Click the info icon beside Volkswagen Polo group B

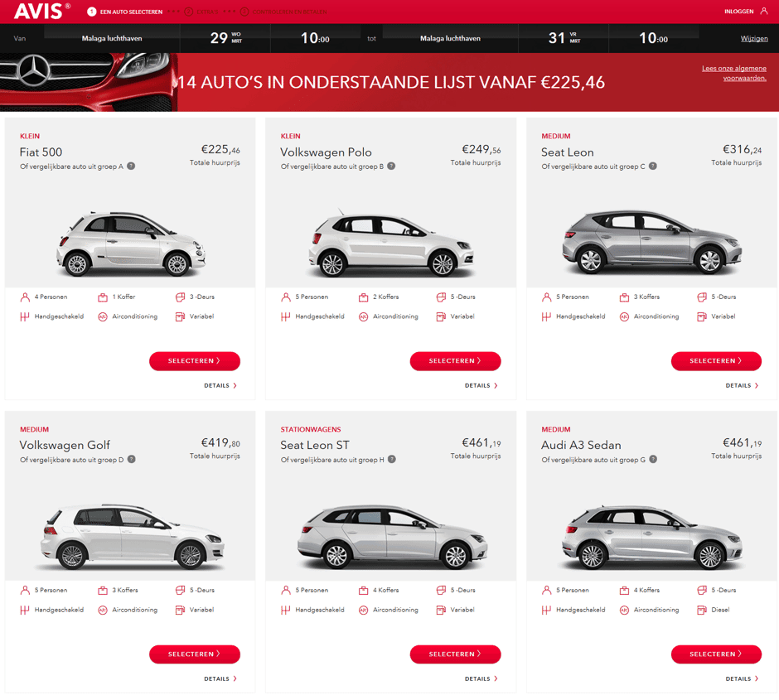pyautogui.click(x=391, y=167)
